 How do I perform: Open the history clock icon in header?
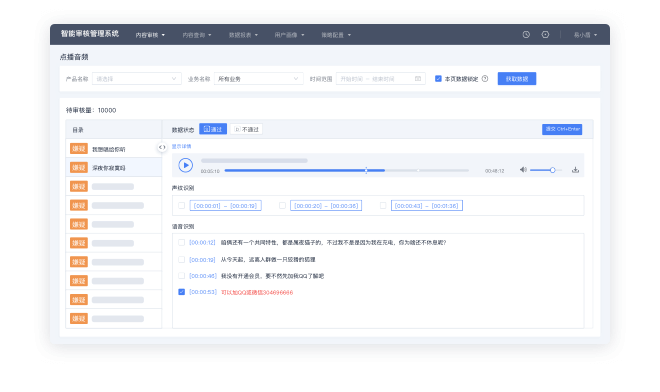(x=526, y=35)
